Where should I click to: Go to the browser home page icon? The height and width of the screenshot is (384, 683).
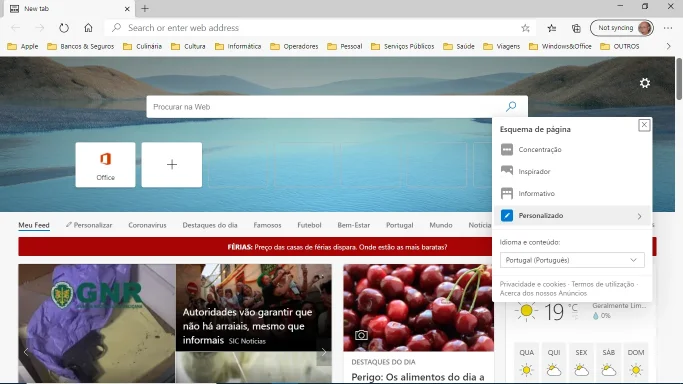(88, 28)
